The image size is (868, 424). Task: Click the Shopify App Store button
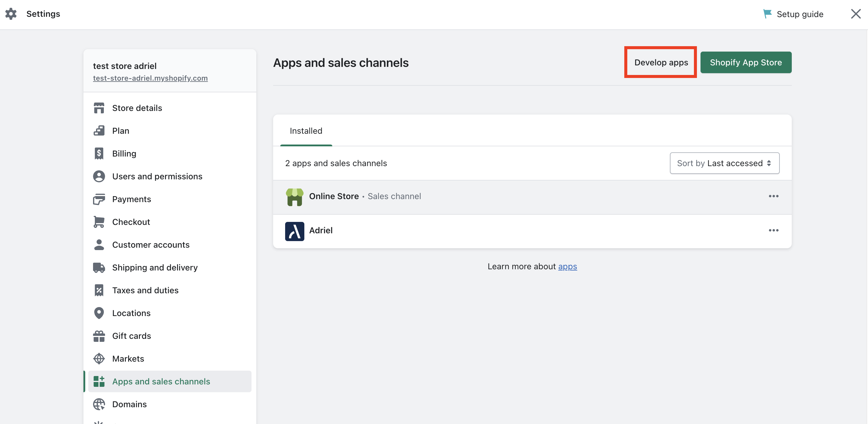[746, 62]
